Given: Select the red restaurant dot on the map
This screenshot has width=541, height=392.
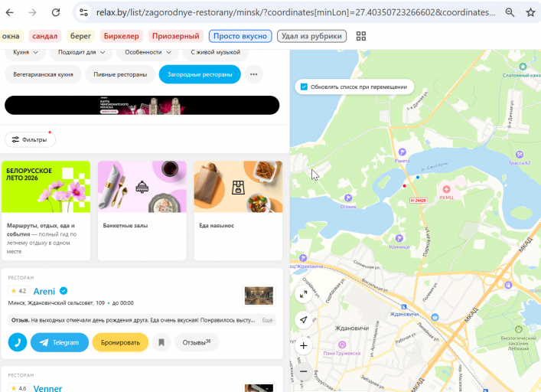Looking at the screenshot, I should [x=404, y=186].
